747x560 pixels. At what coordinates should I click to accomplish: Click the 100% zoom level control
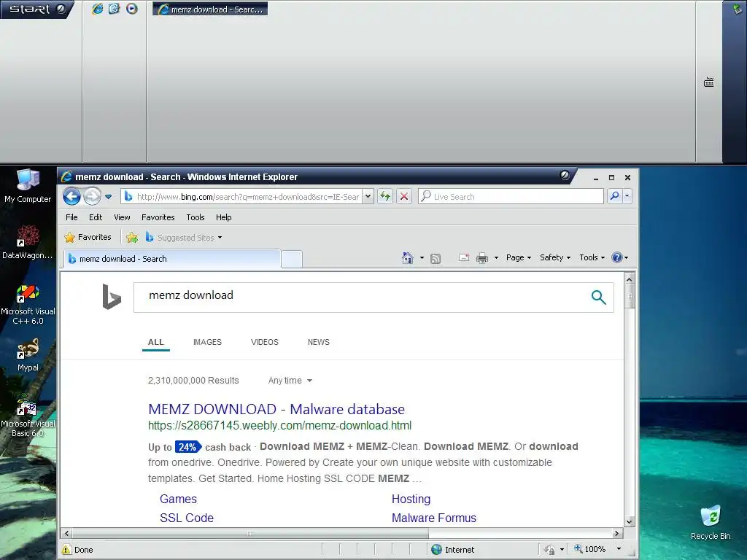click(597, 549)
